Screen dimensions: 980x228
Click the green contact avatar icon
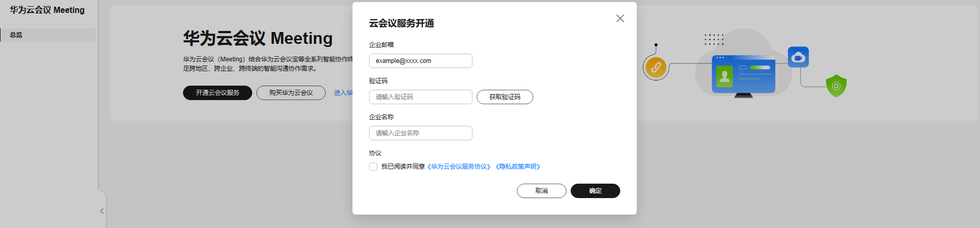[725, 76]
